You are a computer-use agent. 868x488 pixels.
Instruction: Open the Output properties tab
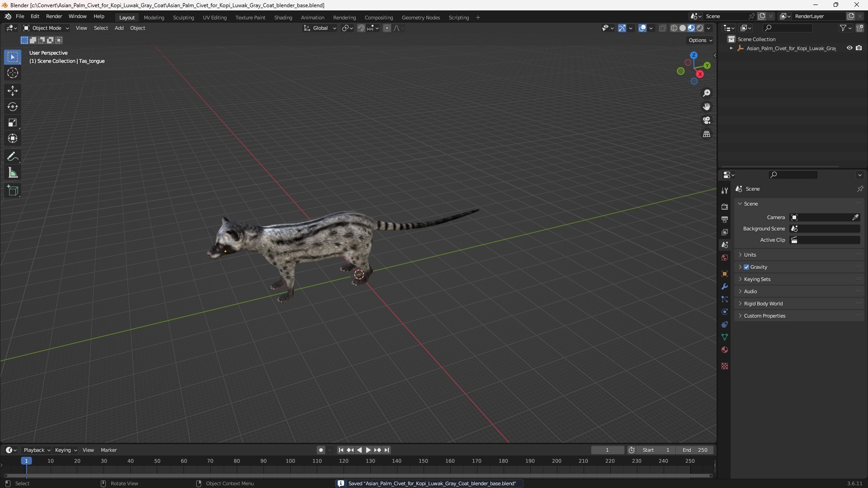pyautogui.click(x=725, y=219)
